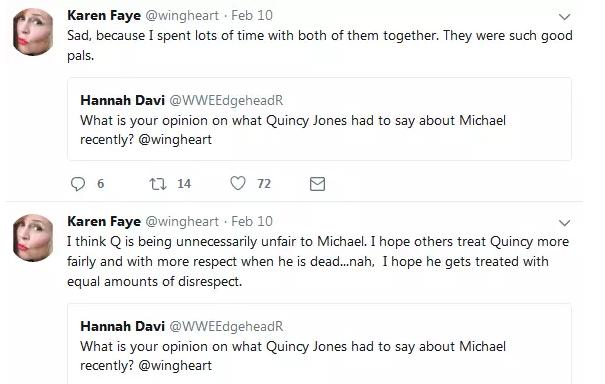Click @wingheart mention in second quoted tweet
Screen dimensions: 605x384
click(x=175, y=366)
